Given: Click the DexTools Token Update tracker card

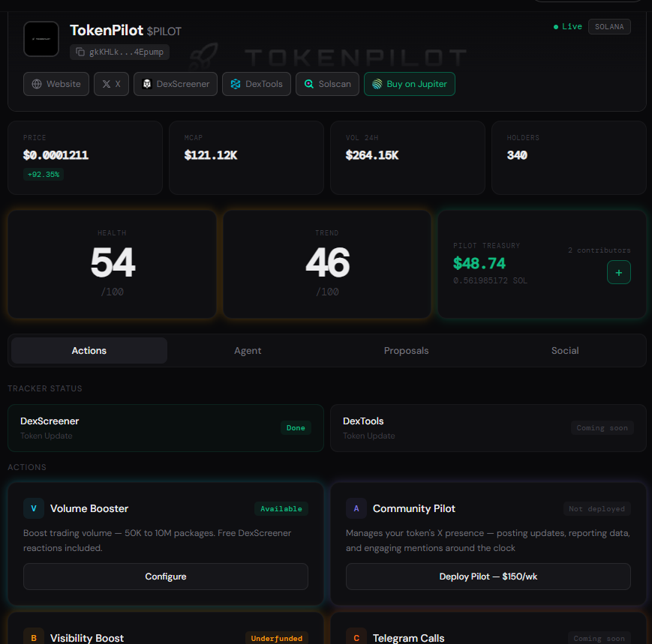Looking at the screenshot, I should [488, 428].
